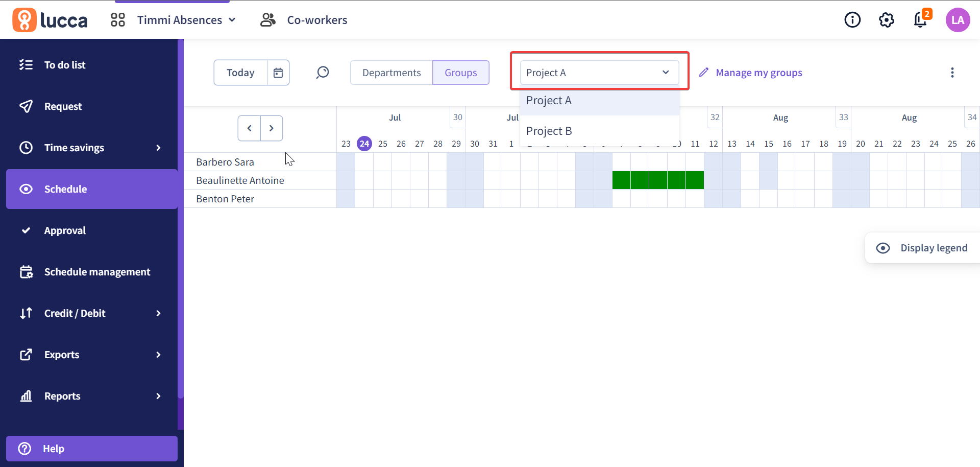
Task: Go to previous period arrow
Action: [250, 128]
